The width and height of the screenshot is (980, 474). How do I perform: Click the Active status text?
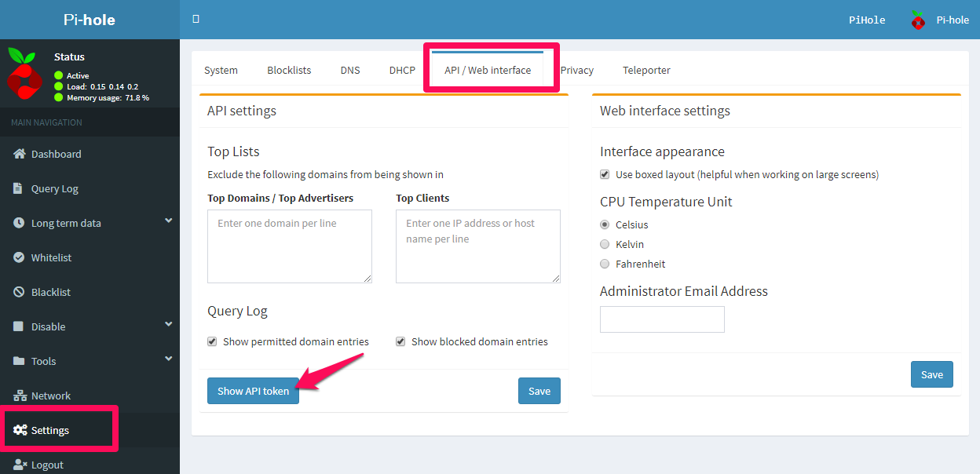click(x=78, y=75)
